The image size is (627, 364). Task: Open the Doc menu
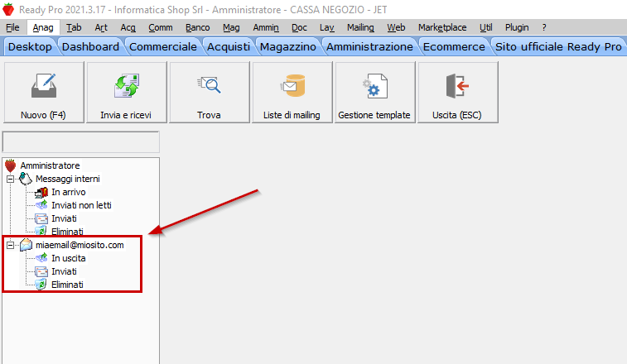(299, 27)
